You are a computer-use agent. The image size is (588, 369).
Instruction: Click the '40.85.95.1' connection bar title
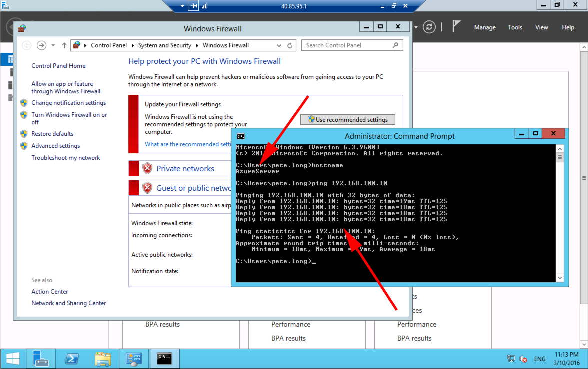click(x=294, y=6)
